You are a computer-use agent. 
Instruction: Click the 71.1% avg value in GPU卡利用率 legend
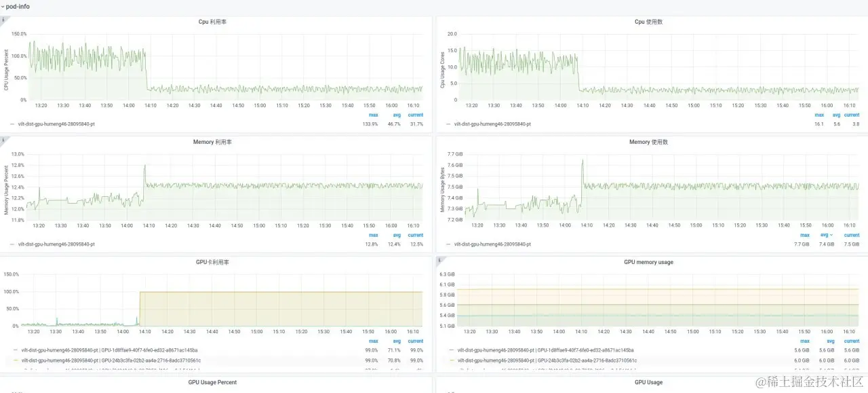click(395, 350)
